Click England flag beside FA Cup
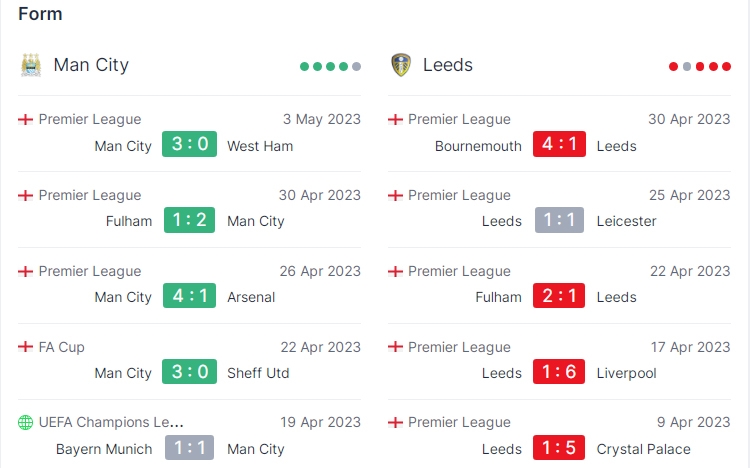Image resolution: width=750 pixels, height=468 pixels. click(x=25, y=346)
